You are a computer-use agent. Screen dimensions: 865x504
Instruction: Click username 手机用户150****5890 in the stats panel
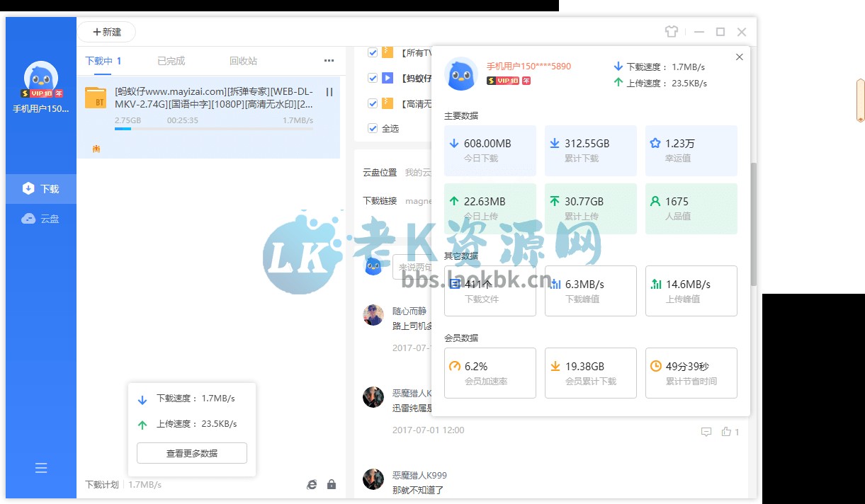tap(528, 67)
